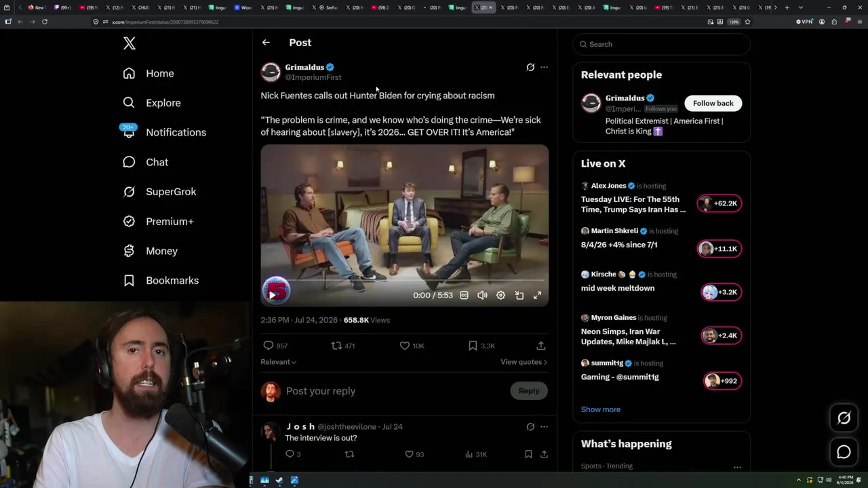Click the video progress bar
The height and width of the screenshot is (488, 868).
click(x=404, y=280)
